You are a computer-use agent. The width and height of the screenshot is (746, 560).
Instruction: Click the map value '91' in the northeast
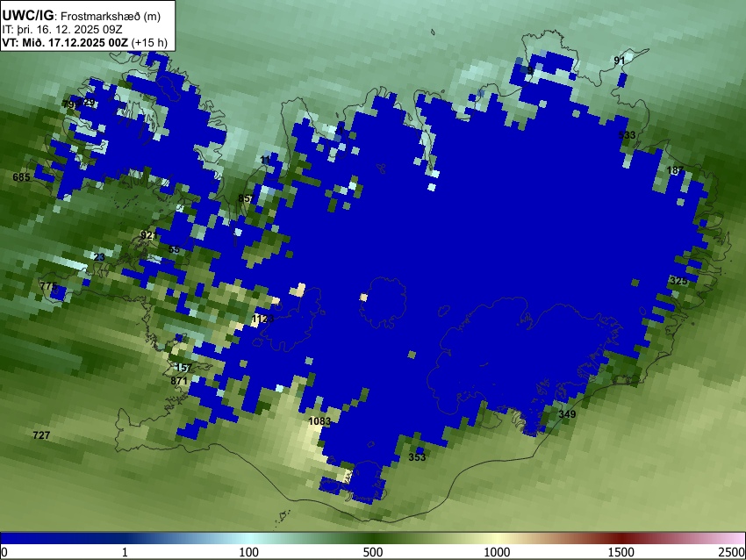pos(619,61)
